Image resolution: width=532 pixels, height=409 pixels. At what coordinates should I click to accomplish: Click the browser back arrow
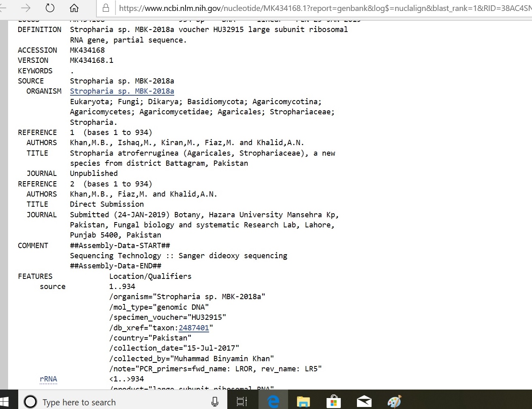pyautogui.click(x=2, y=8)
